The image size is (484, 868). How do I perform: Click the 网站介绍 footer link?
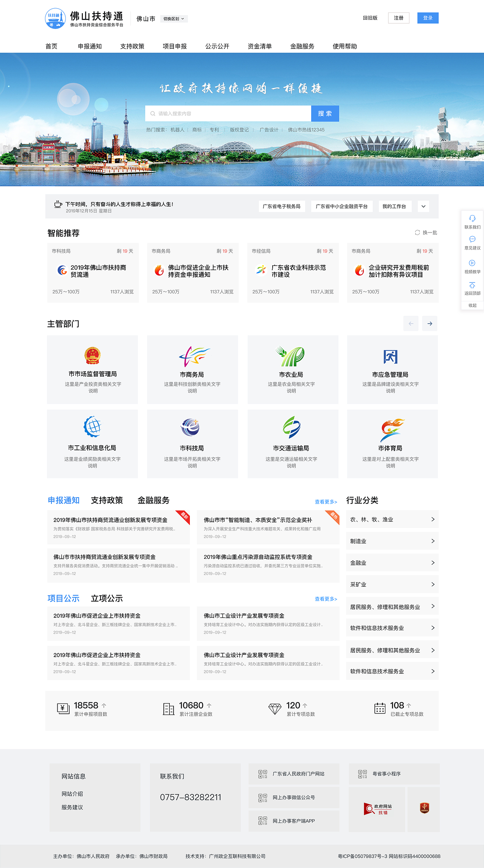pos(72,794)
